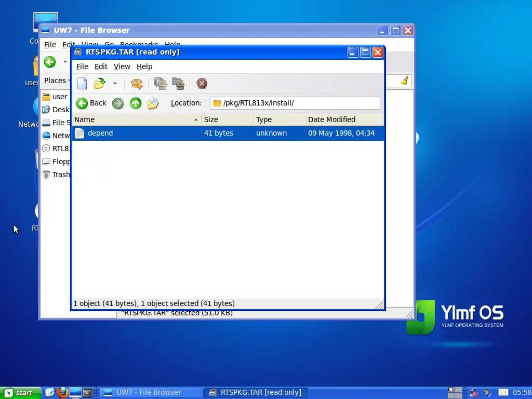The image size is (532, 399).
Task: Select Network entry in File Browser sidebar
Action: point(56,136)
